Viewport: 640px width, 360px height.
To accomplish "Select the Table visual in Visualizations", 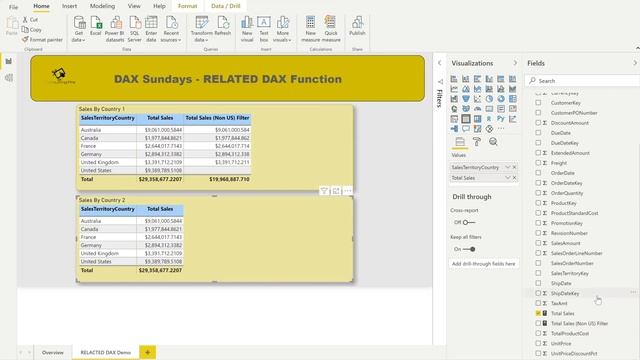I will (466, 119).
